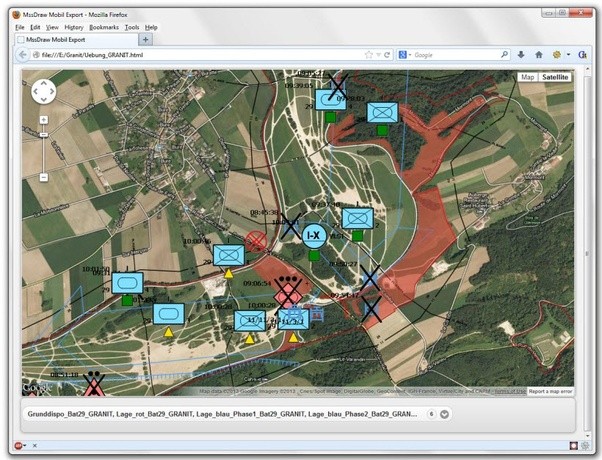Open the dropdown beside the add-on icon
Screen dimensions: 602x460
tap(569, 55)
